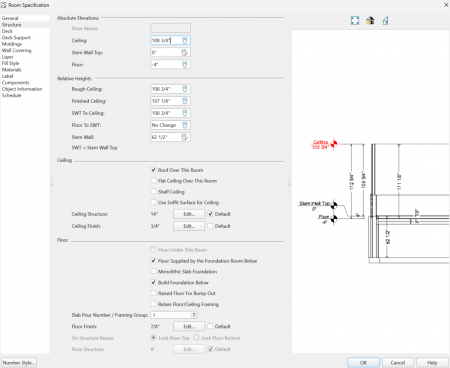This screenshot has width=450, height=368.
Task: Select Lock Floor Top radio button
Action: [153, 338]
